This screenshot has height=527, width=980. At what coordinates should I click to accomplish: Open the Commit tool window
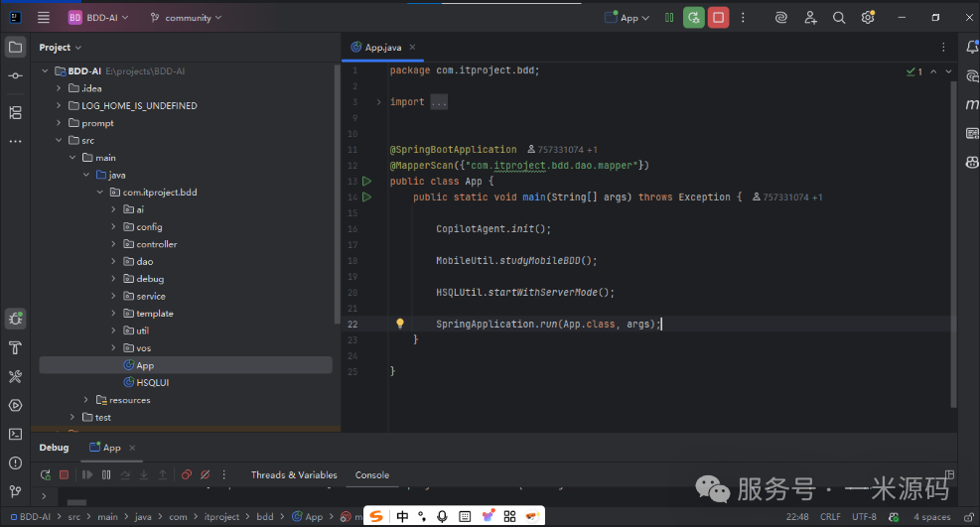pos(16,75)
